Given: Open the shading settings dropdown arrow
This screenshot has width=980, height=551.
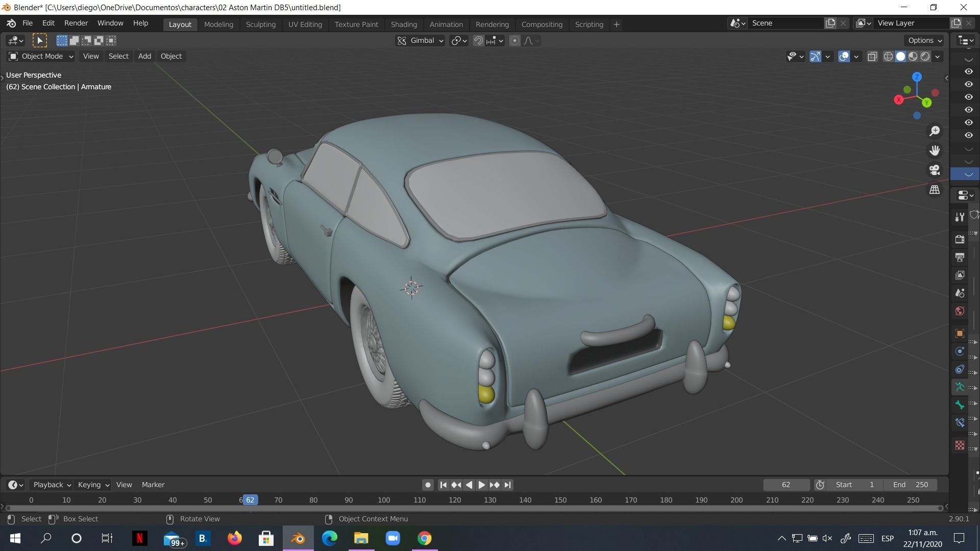Looking at the screenshot, I should tap(938, 57).
